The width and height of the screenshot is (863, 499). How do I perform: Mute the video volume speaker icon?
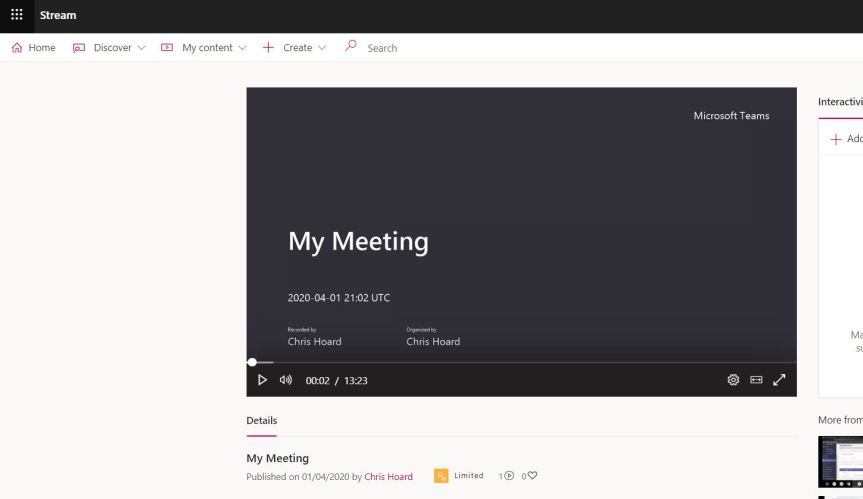pos(285,380)
